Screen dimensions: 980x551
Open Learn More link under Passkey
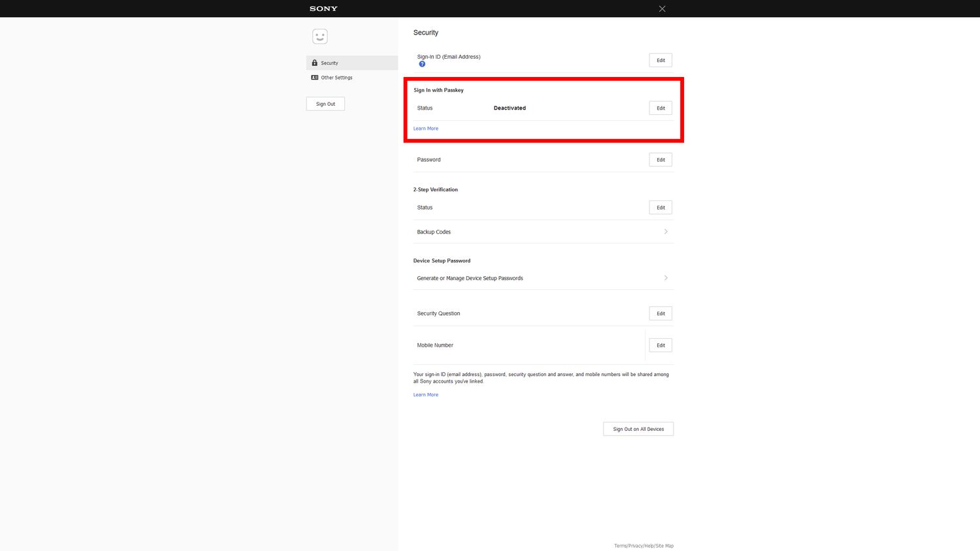pos(425,129)
